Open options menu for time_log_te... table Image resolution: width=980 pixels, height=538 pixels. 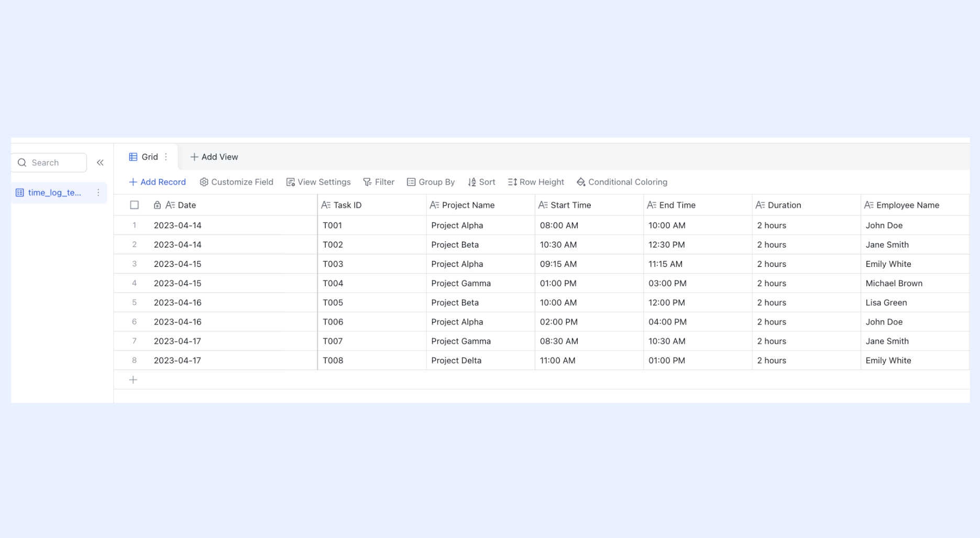(x=98, y=193)
